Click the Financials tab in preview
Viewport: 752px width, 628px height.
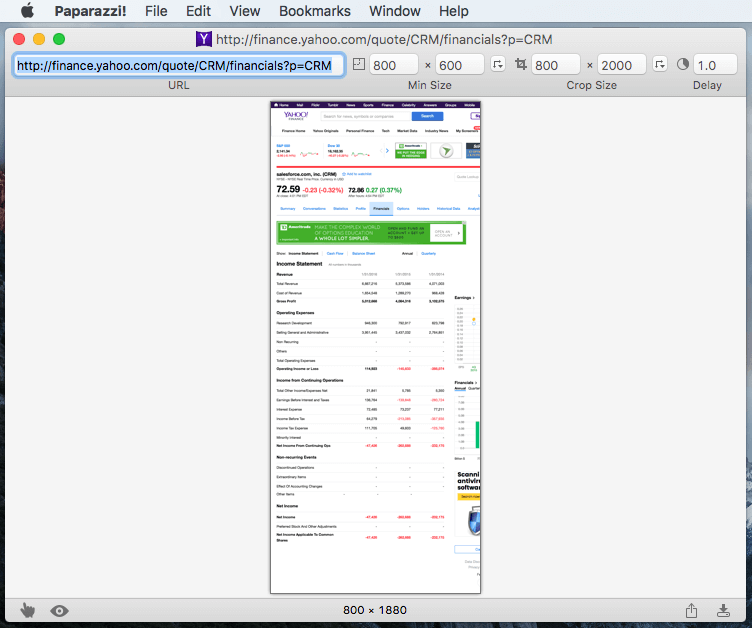click(381, 209)
